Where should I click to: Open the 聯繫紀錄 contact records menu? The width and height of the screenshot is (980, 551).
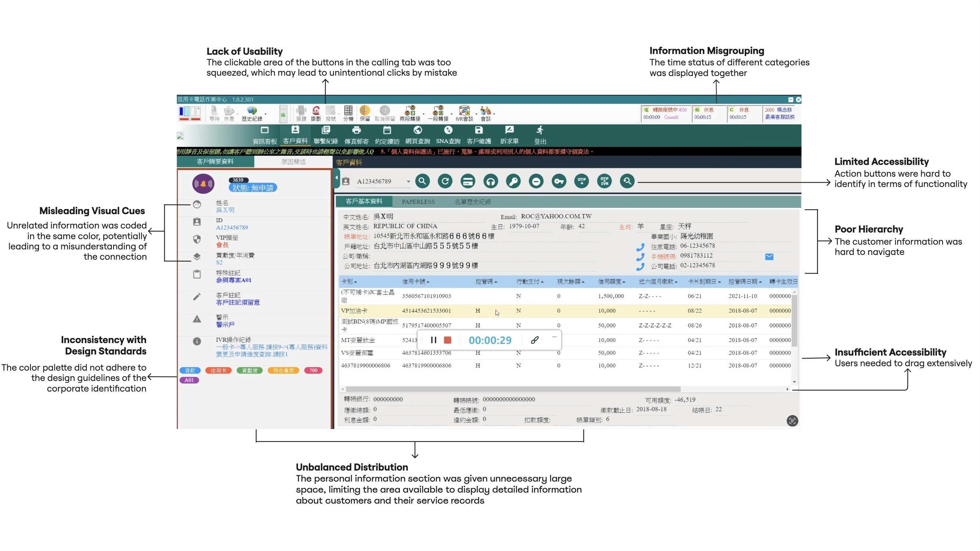326,135
